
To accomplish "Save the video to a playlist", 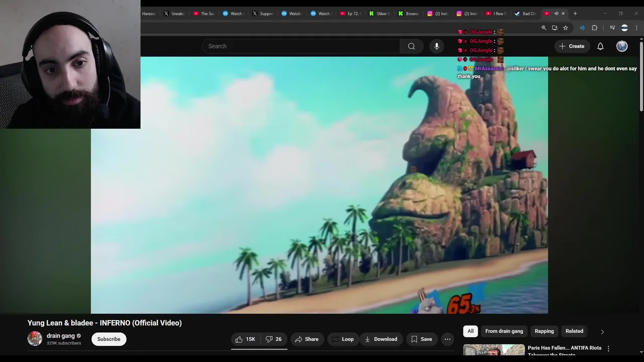I will coord(422,339).
